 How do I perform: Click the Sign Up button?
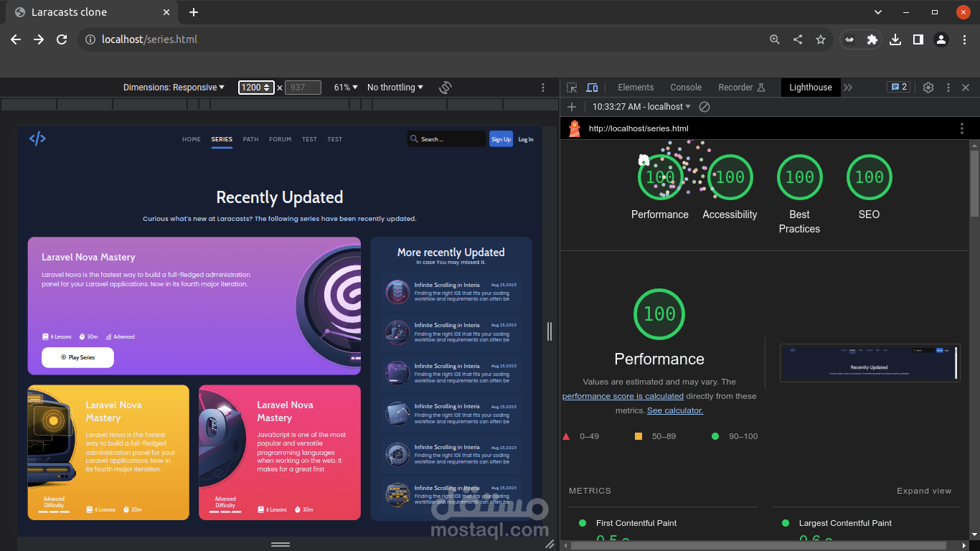(x=501, y=139)
